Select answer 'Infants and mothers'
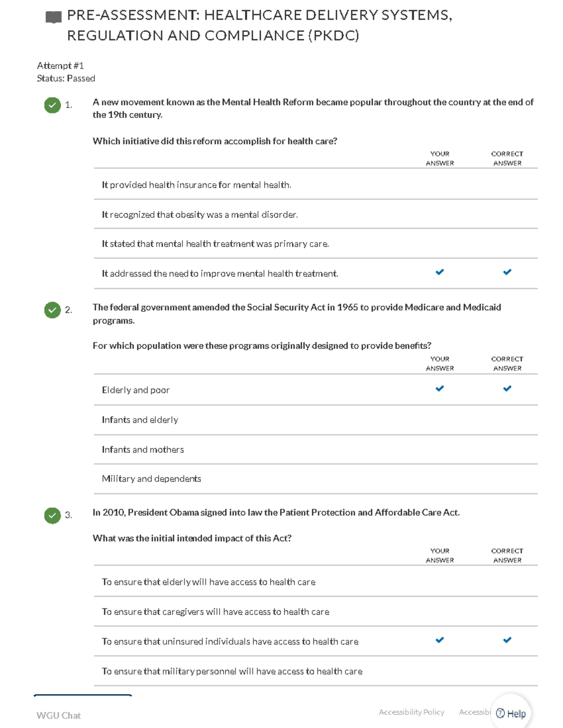Screen dimensions: 563x728 pyautogui.click(x=316, y=450)
